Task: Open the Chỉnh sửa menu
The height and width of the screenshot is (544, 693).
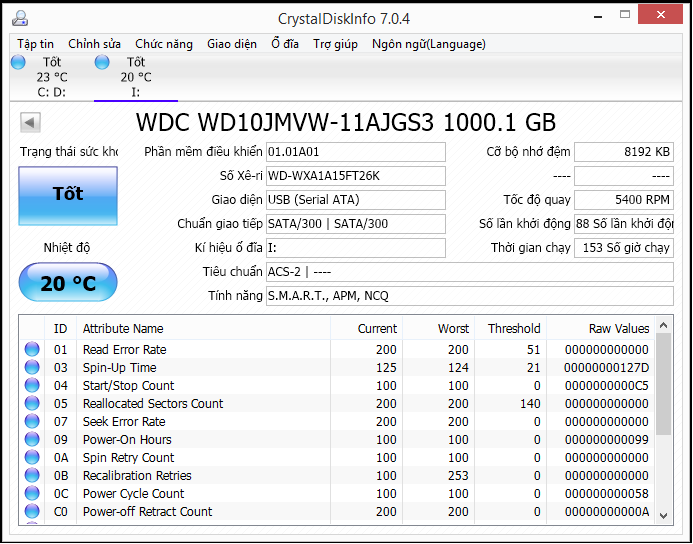Action: coord(95,44)
